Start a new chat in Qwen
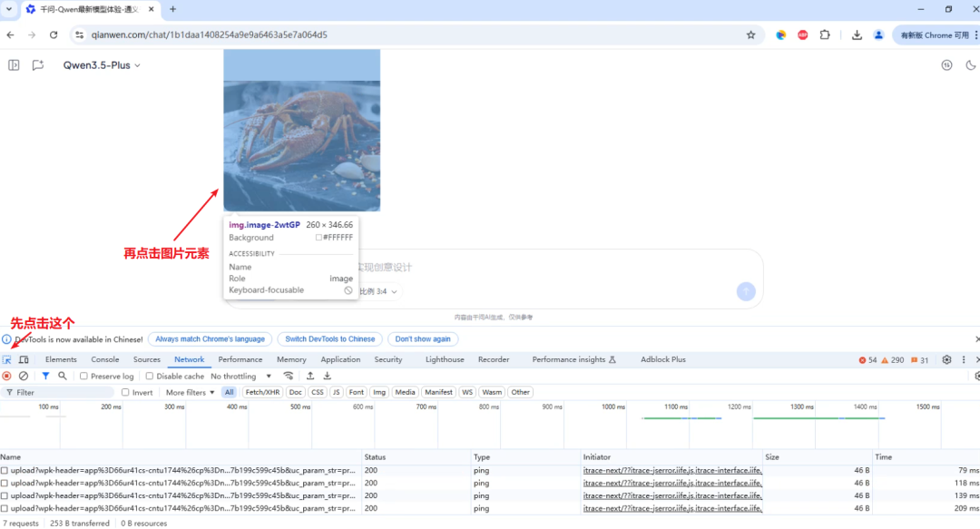 pos(38,65)
